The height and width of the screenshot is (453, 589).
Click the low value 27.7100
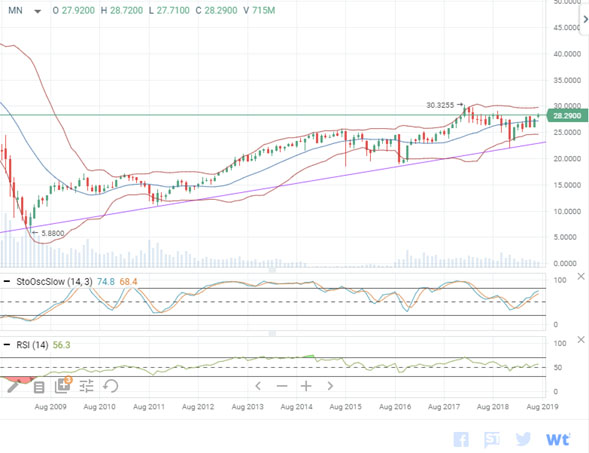pos(173,11)
